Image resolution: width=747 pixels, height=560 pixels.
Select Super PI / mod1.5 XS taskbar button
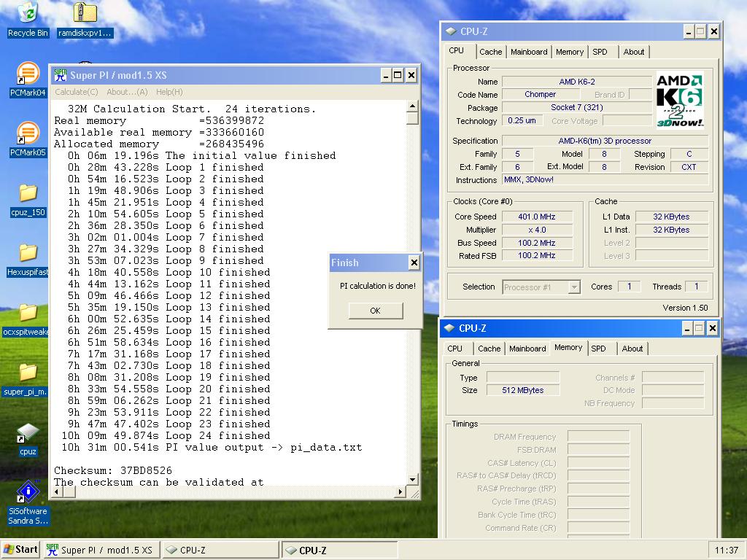click(101, 550)
